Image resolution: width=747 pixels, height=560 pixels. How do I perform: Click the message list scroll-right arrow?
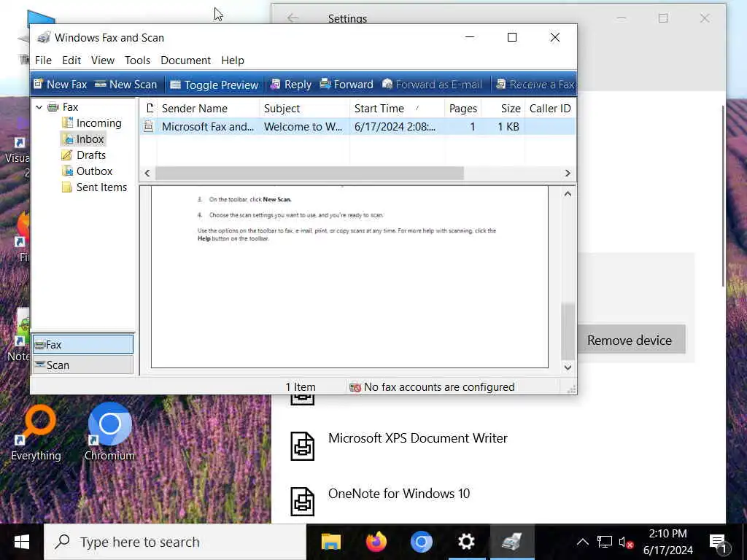point(568,174)
